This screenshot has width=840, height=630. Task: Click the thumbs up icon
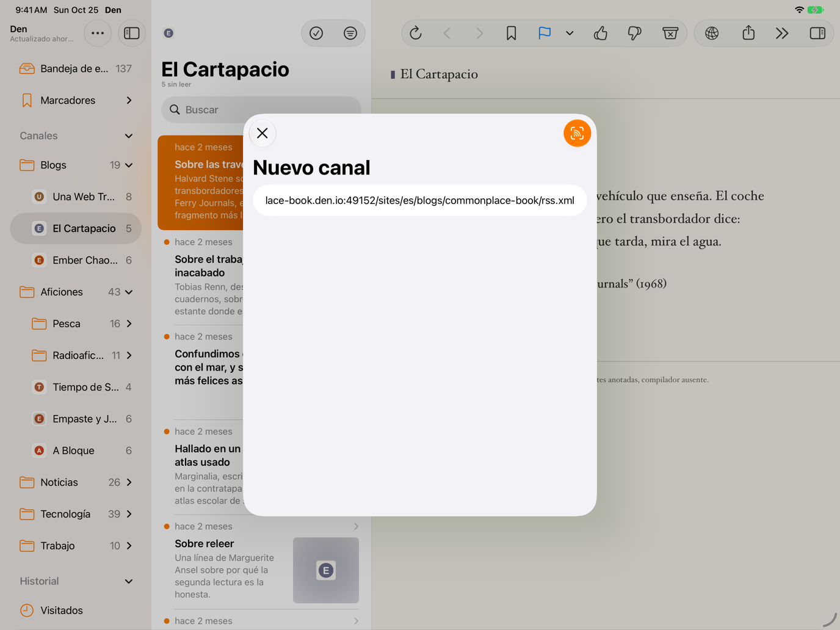pyautogui.click(x=601, y=33)
